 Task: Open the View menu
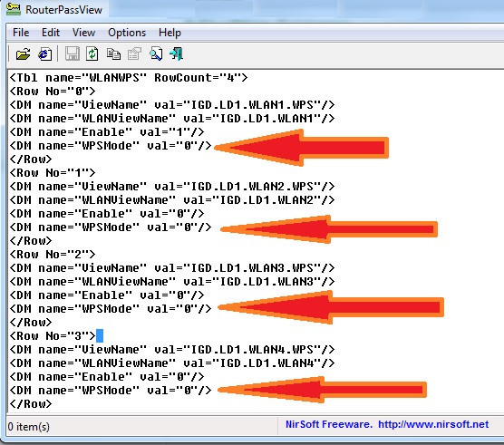(x=83, y=33)
